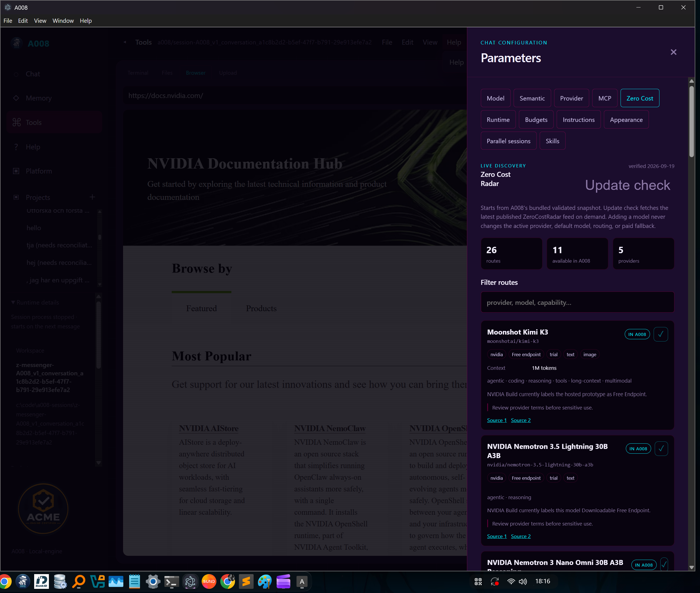Collapse the Runtime details disclosure triangle

pyautogui.click(x=13, y=303)
